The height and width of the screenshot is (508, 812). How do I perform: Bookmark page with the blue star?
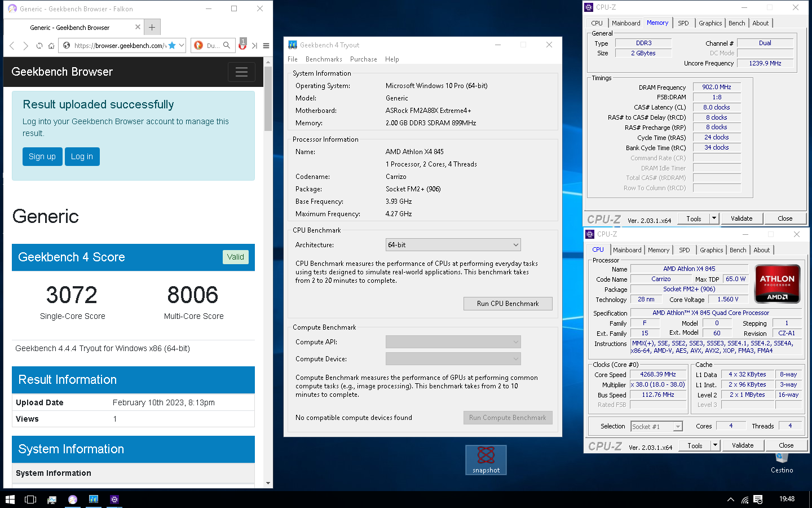click(172, 46)
